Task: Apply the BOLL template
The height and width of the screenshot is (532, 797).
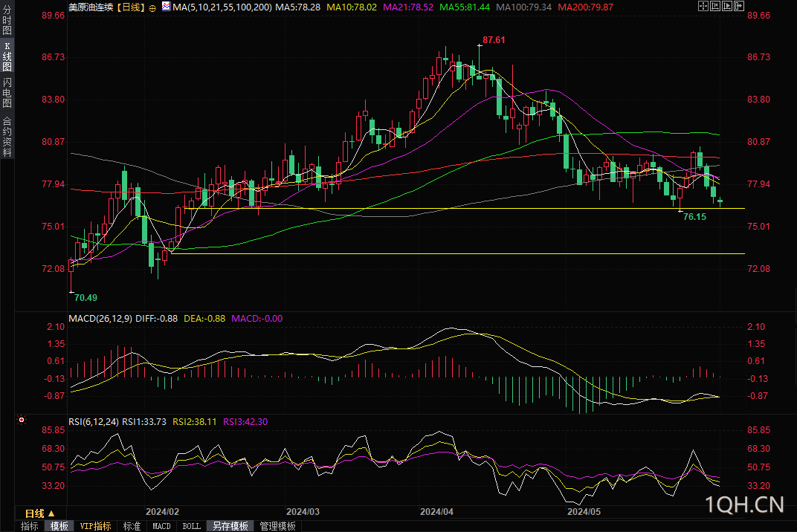Action: [192, 526]
